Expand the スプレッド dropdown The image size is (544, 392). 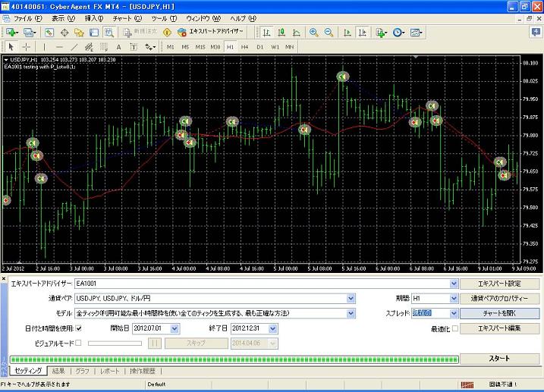coord(454,313)
